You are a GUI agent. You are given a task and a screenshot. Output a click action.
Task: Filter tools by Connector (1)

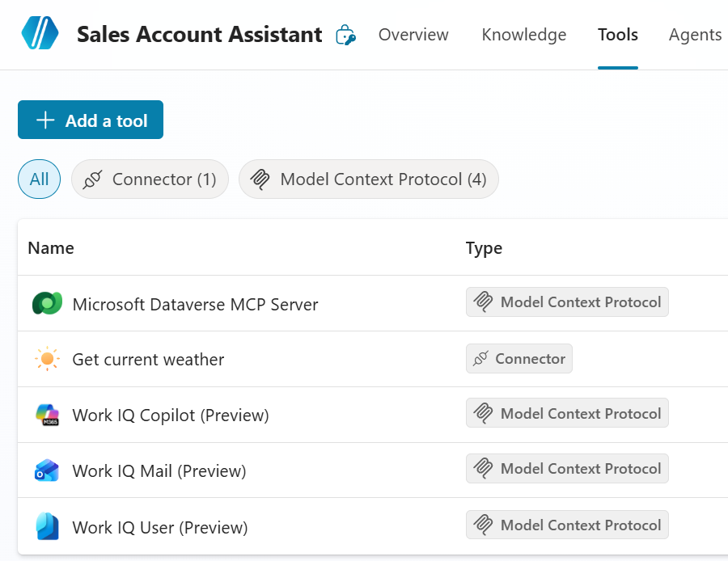click(150, 179)
